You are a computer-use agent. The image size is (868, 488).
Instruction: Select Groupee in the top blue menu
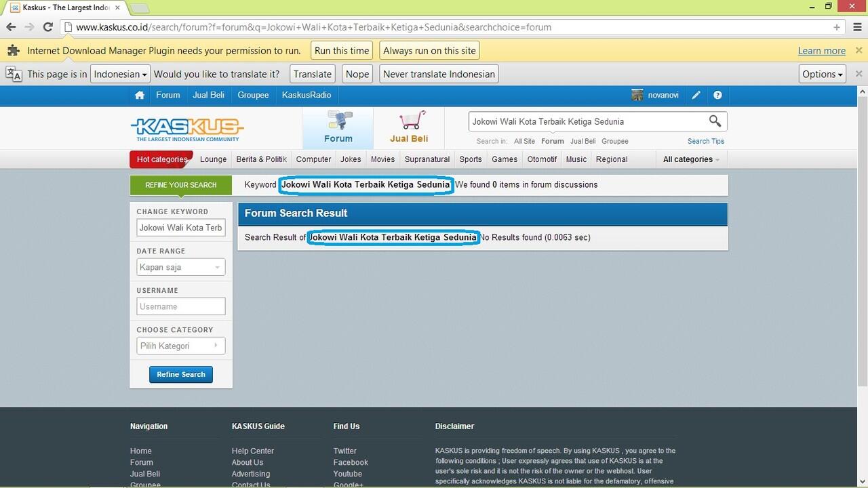[254, 95]
